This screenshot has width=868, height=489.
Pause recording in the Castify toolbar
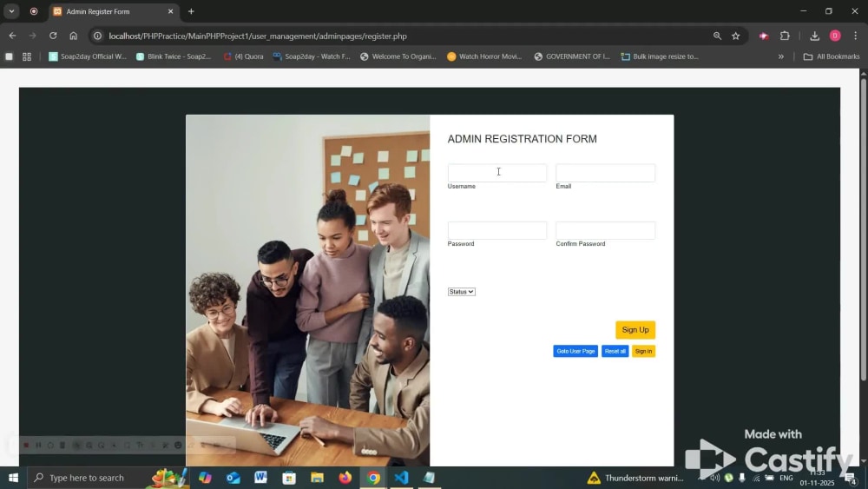pyautogui.click(x=38, y=446)
